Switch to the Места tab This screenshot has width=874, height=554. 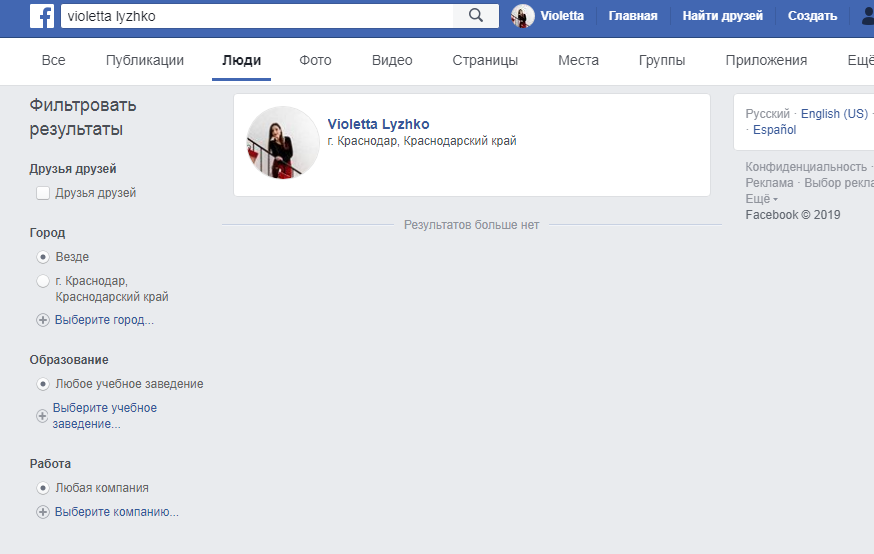click(579, 60)
